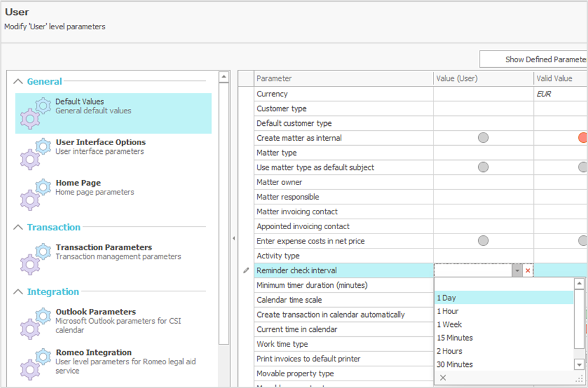The height and width of the screenshot is (388, 588).
Task: Open the Reminder check interval dropdown arrow
Action: point(517,270)
